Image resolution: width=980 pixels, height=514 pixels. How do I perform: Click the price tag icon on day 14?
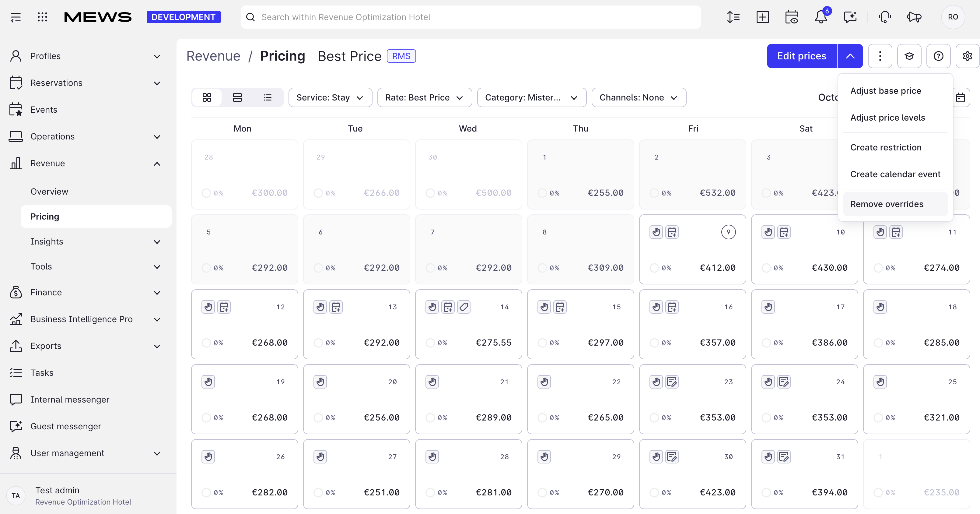tap(464, 307)
